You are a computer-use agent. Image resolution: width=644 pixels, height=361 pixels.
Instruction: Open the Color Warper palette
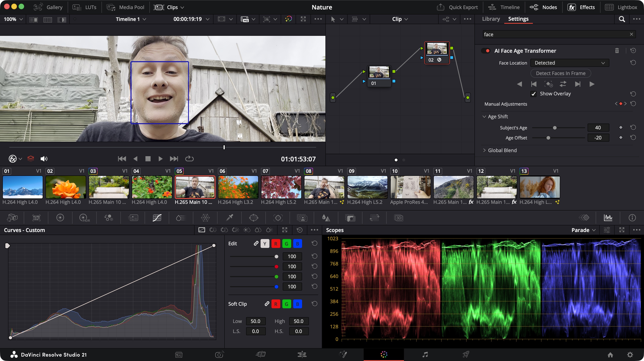[x=205, y=218]
